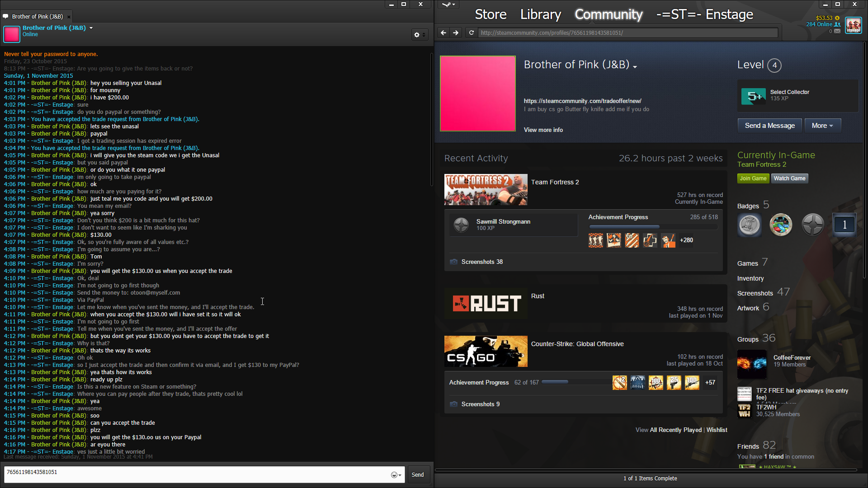Open the emoticon picker in chat

tap(395, 475)
